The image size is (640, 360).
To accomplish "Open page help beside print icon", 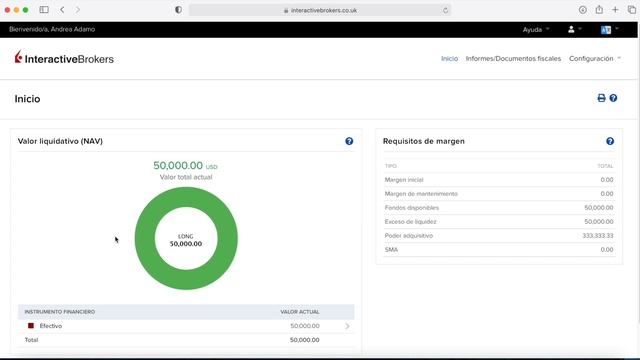I will point(613,98).
